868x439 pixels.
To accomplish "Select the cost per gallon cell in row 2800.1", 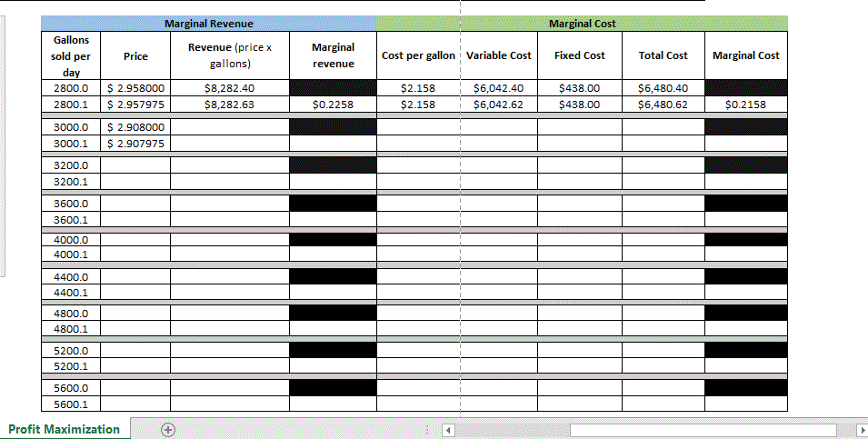I will [418, 105].
